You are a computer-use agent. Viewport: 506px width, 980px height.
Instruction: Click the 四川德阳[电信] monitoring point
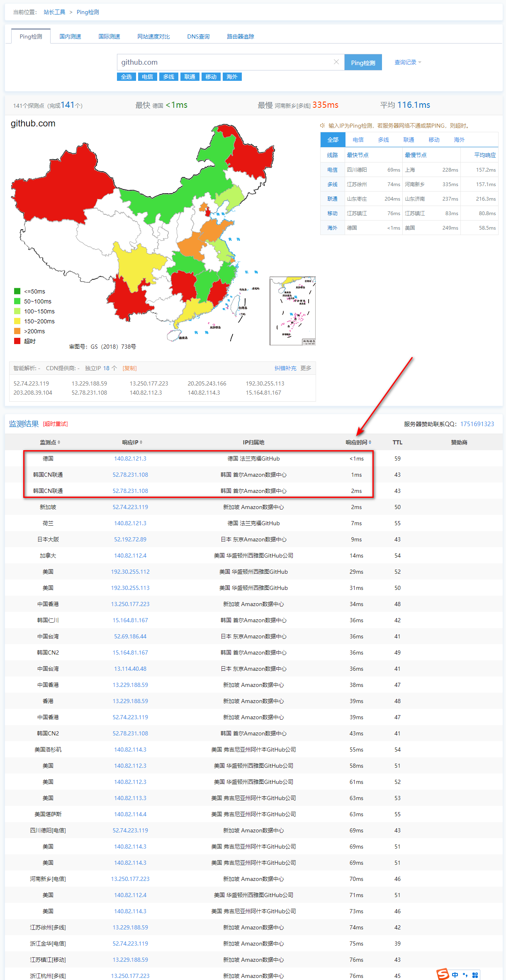pos(48,830)
